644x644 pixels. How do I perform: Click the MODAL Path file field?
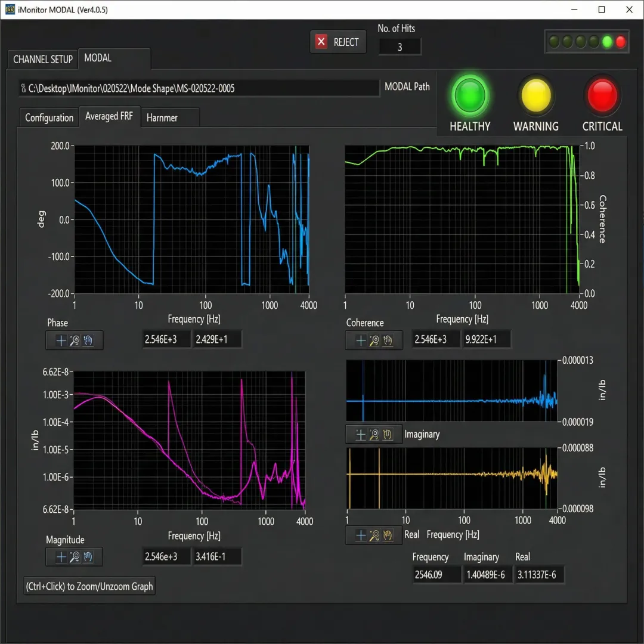tap(199, 88)
